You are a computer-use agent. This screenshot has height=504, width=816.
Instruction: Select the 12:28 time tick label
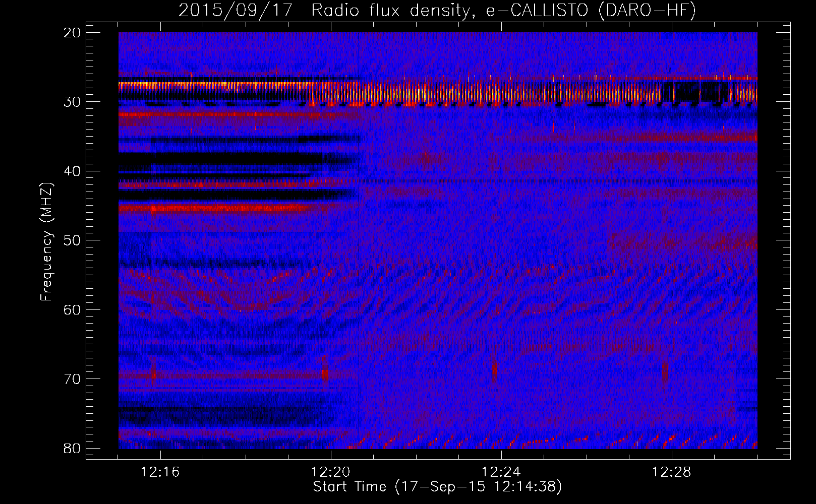click(671, 472)
